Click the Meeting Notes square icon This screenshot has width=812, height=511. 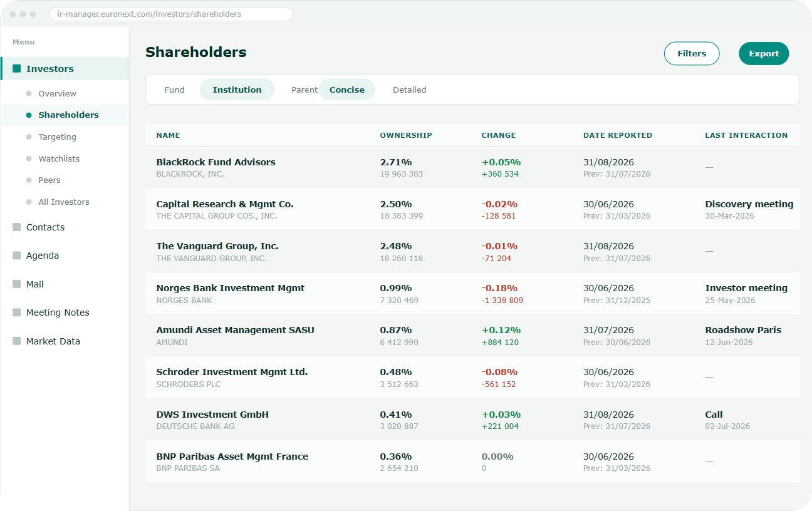pos(17,312)
